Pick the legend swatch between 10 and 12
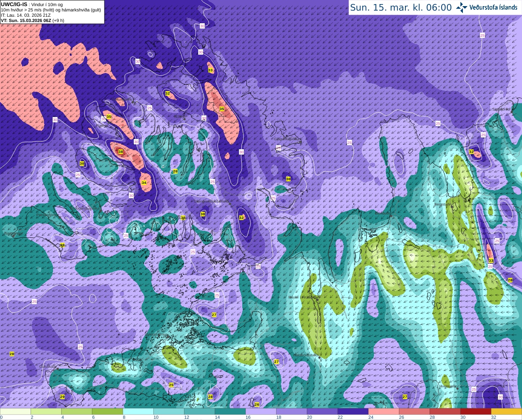522x420 pixels. 169,411
